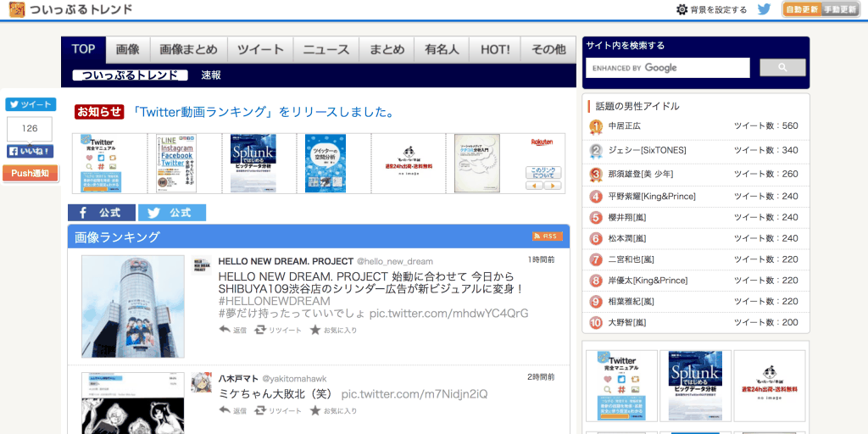The height and width of the screenshot is (434, 868).
Task: Select the ついっぷるトレンド sub-tab
Action: (130, 75)
